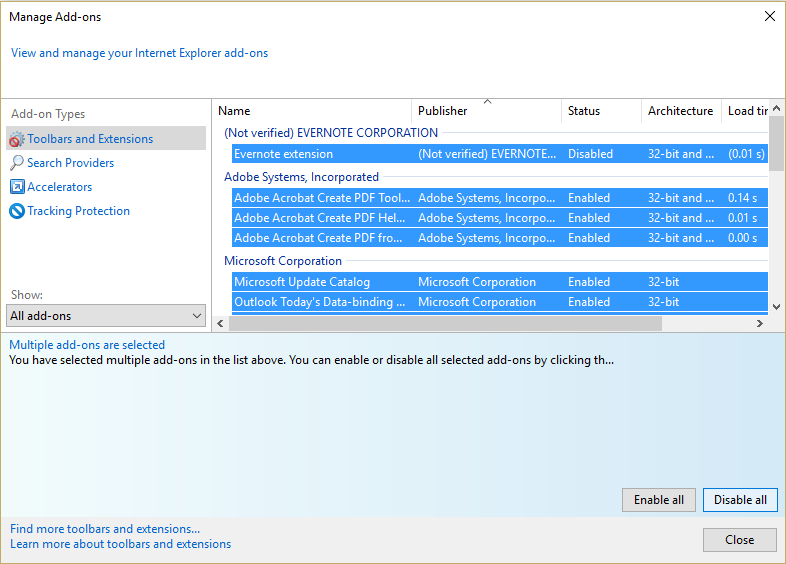Click the Tracking Protection icon
Viewport: 786px width, 564px height.
[16, 211]
